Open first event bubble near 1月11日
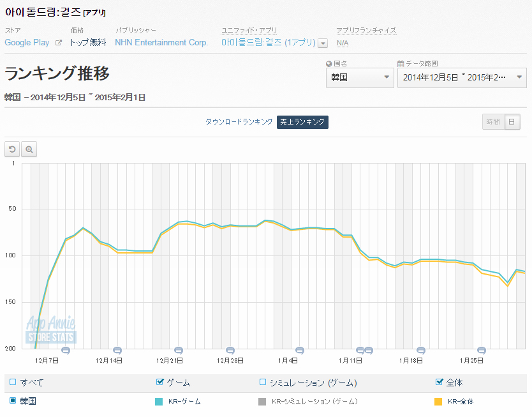The width and height of the screenshot is (532, 417). point(360,350)
